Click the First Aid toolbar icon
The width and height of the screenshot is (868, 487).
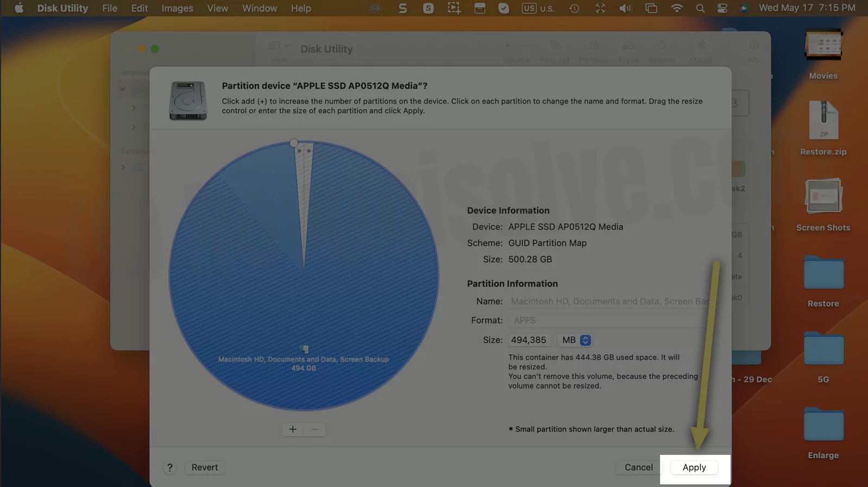pos(555,46)
